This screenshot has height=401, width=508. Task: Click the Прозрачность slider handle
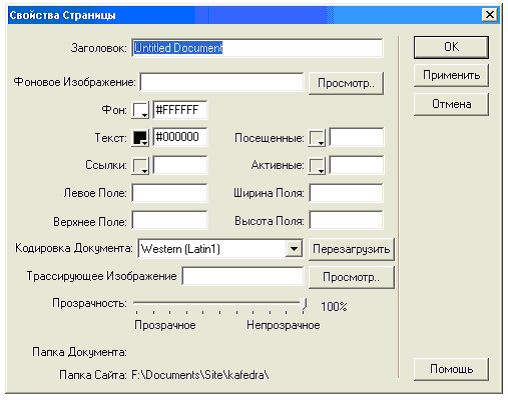pos(303,305)
